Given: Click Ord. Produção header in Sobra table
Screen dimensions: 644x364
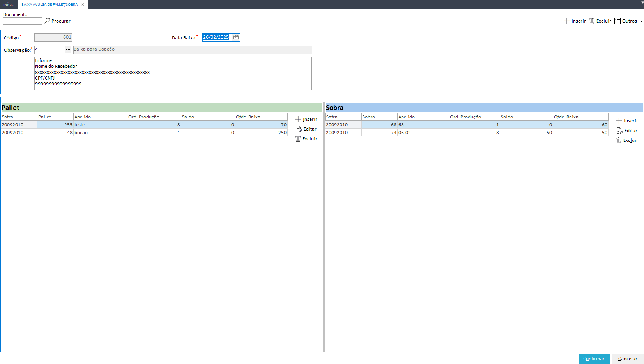Looking at the screenshot, I should tap(474, 117).
